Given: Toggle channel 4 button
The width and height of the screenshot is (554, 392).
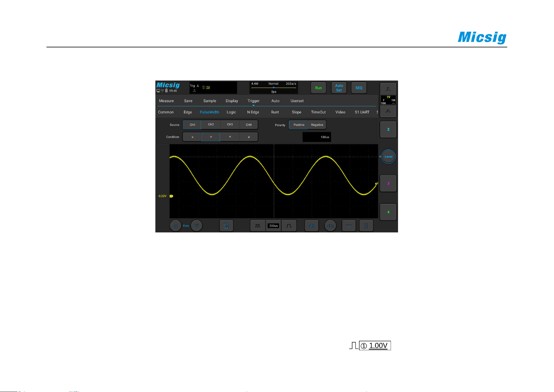Looking at the screenshot, I should 388,212.
